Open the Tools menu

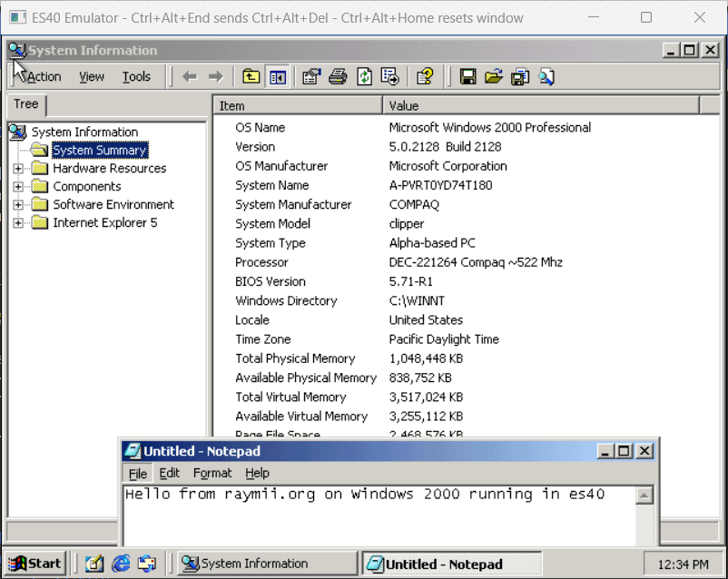[136, 76]
